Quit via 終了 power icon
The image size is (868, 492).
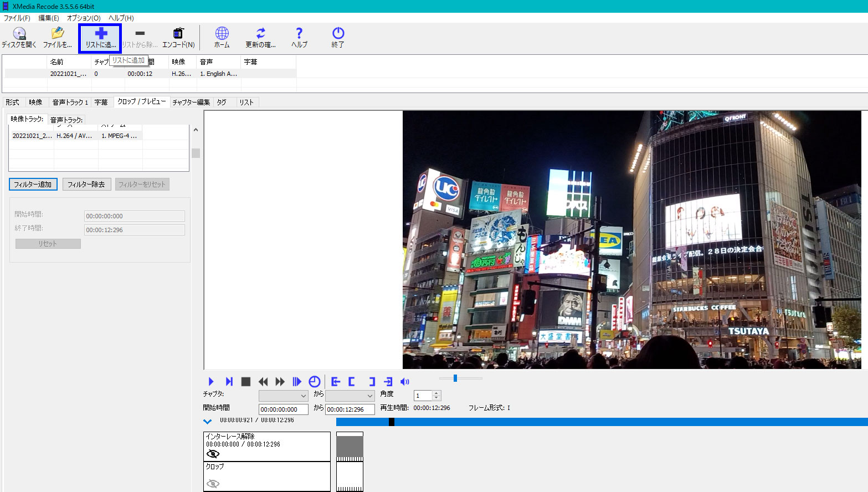(x=338, y=38)
